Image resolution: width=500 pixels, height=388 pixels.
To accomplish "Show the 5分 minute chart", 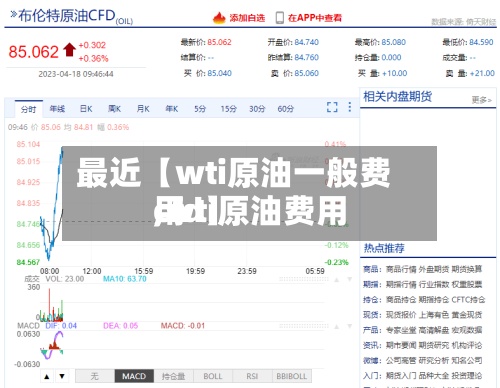I will pyautogui.click(x=200, y=109).
